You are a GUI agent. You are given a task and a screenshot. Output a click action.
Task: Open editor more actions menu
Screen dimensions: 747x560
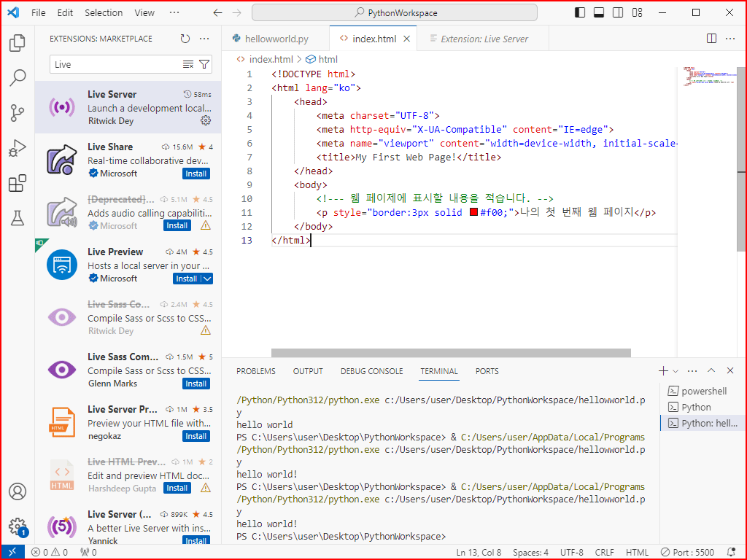click(729, 39)
